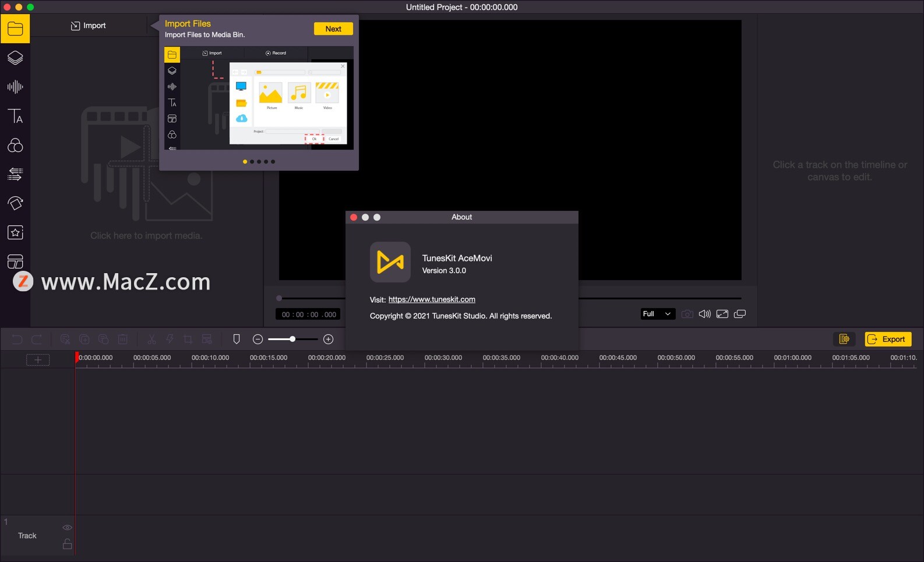Enter fullscreen preview mode
924x562 pixels.
722,314
